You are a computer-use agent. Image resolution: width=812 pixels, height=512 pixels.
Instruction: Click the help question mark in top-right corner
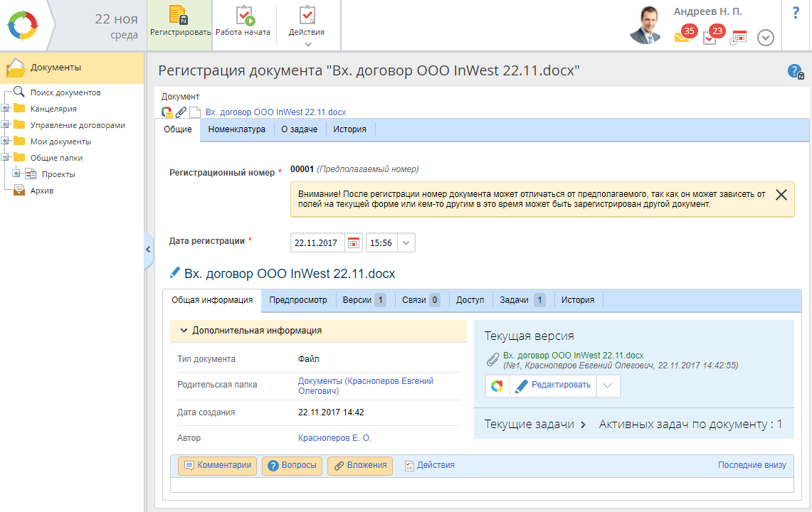[796, 13]
